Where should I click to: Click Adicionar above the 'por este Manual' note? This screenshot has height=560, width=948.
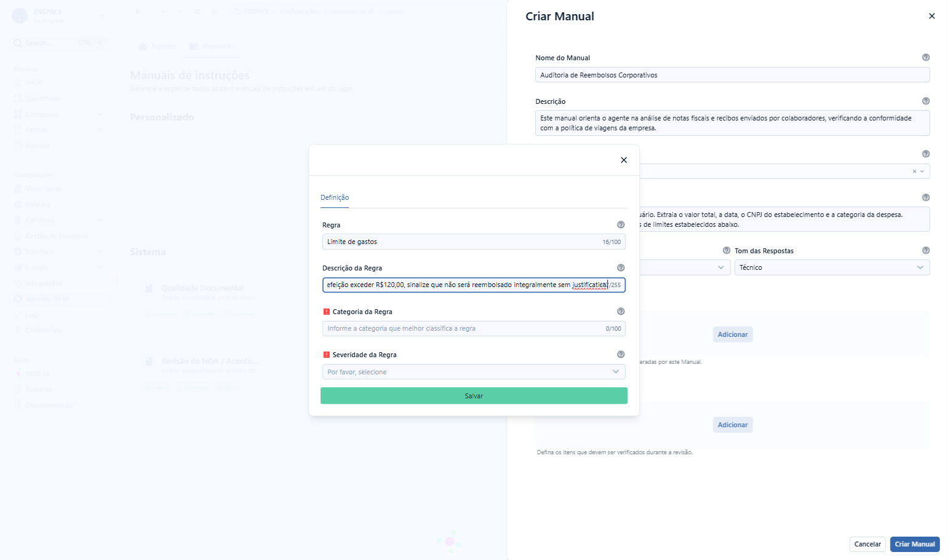[x=733, y=334]
